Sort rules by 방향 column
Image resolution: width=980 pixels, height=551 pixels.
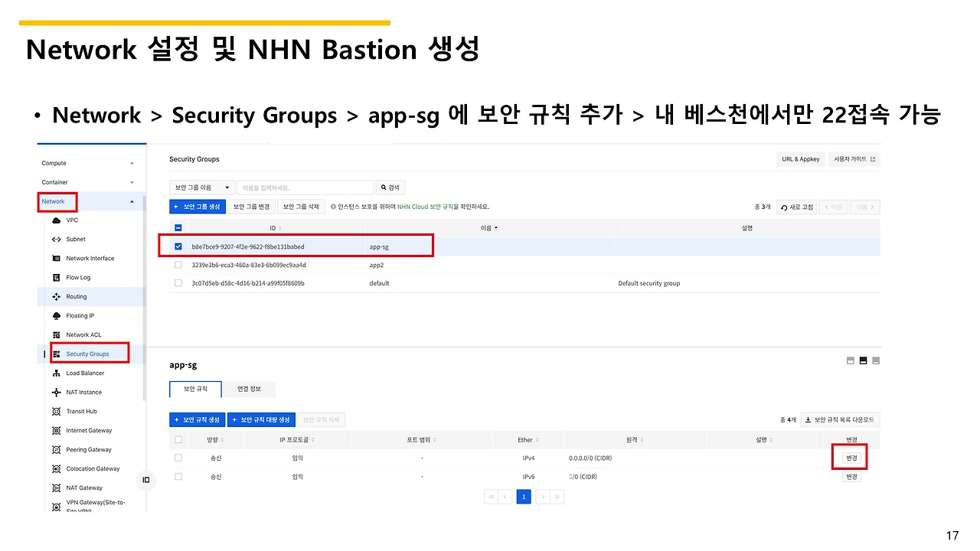(x=216, y=440)
